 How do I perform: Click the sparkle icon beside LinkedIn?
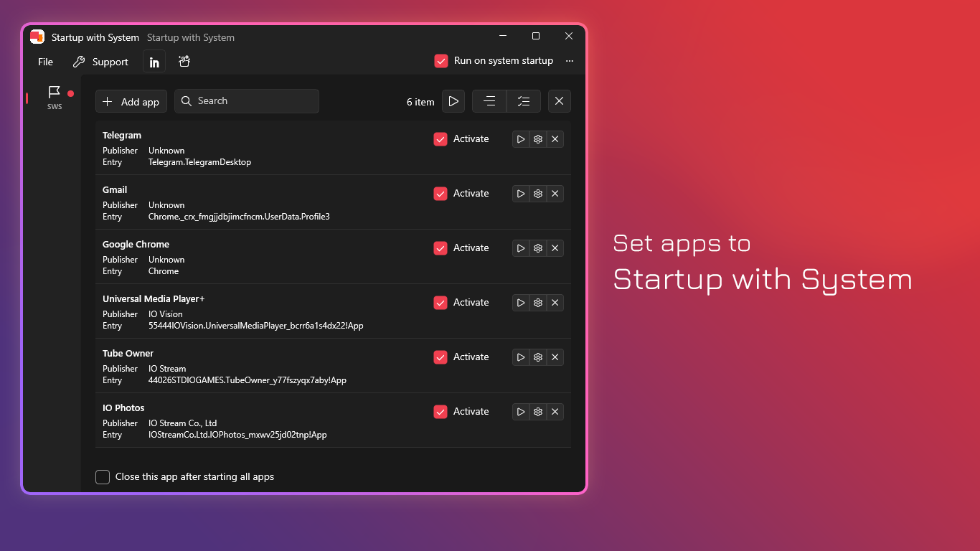184,62
